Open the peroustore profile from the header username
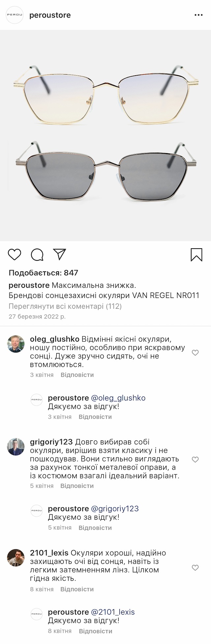Image resolution: width=211 pixels, height=644 pixels. [50, 15]
